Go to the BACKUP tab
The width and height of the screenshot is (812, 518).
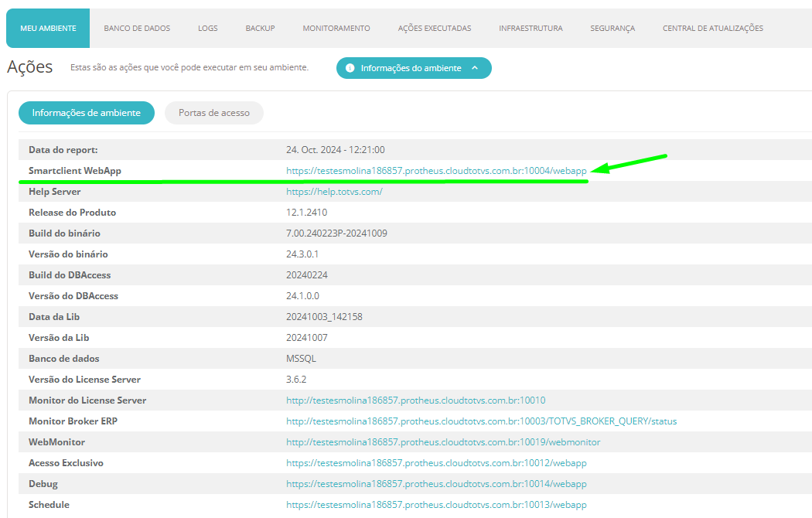click(260, 28)
